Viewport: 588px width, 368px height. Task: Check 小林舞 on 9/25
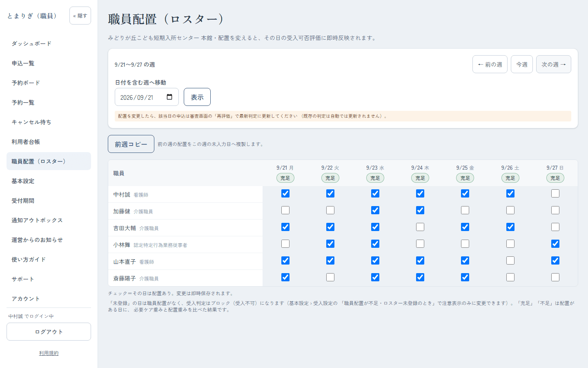(465, 244)
